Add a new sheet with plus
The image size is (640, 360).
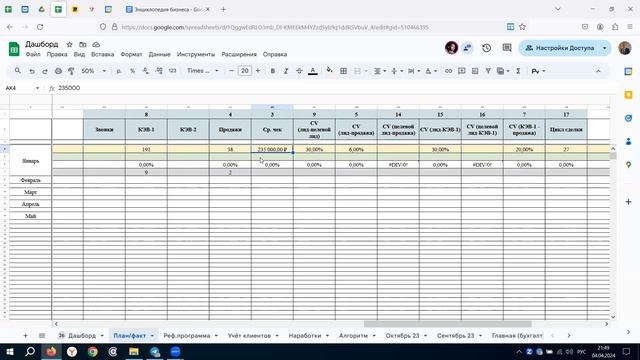(25, 336)
